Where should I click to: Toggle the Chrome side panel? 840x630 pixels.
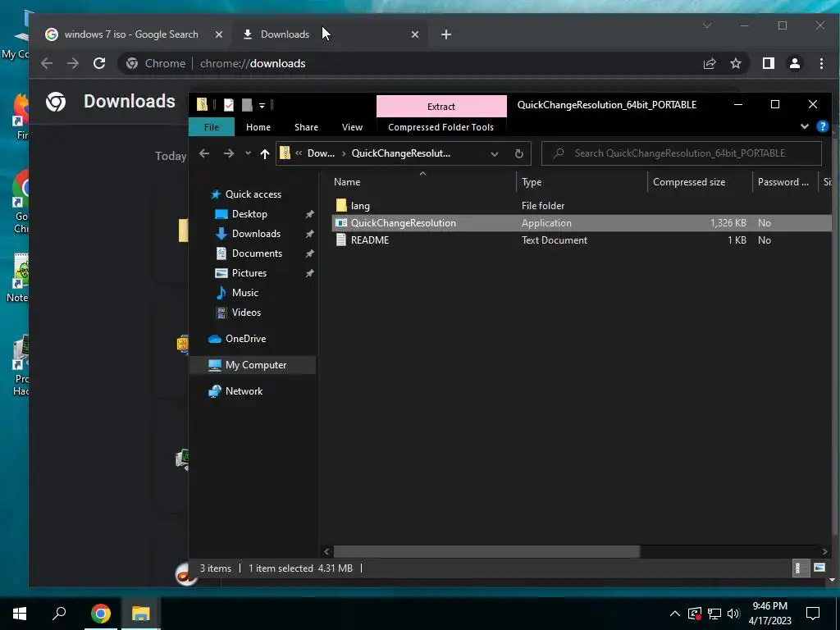pyautogui.click(x=768, y=63)
